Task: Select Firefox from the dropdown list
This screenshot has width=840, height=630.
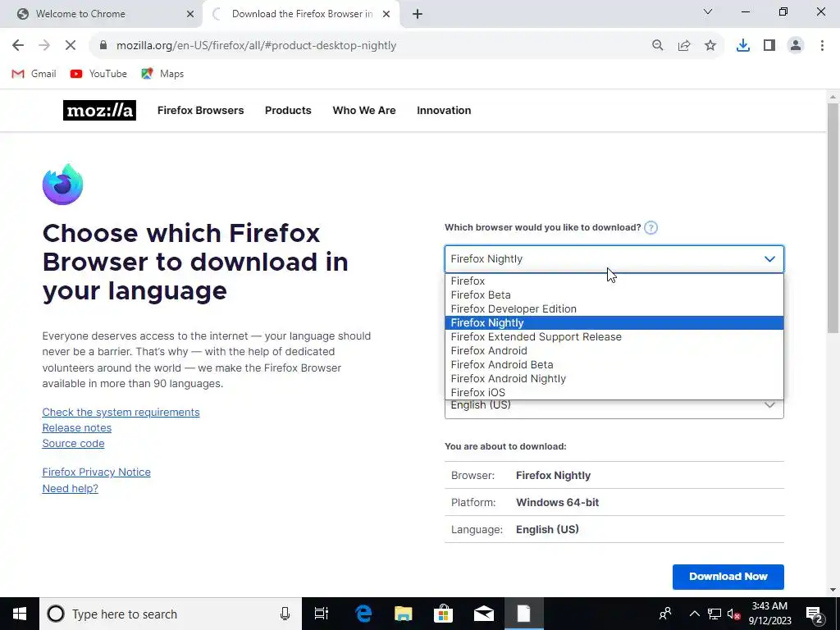Action: click(x=614, y=281)
